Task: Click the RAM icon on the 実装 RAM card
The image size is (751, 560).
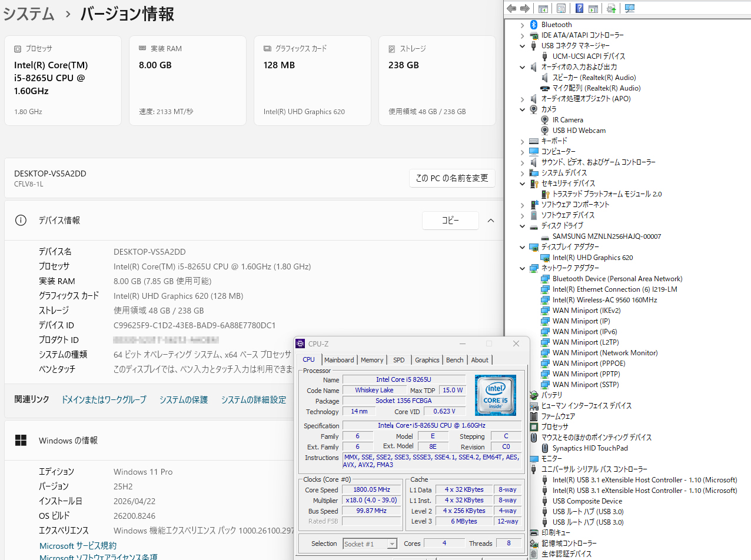Action: click(x=142, y=49)
